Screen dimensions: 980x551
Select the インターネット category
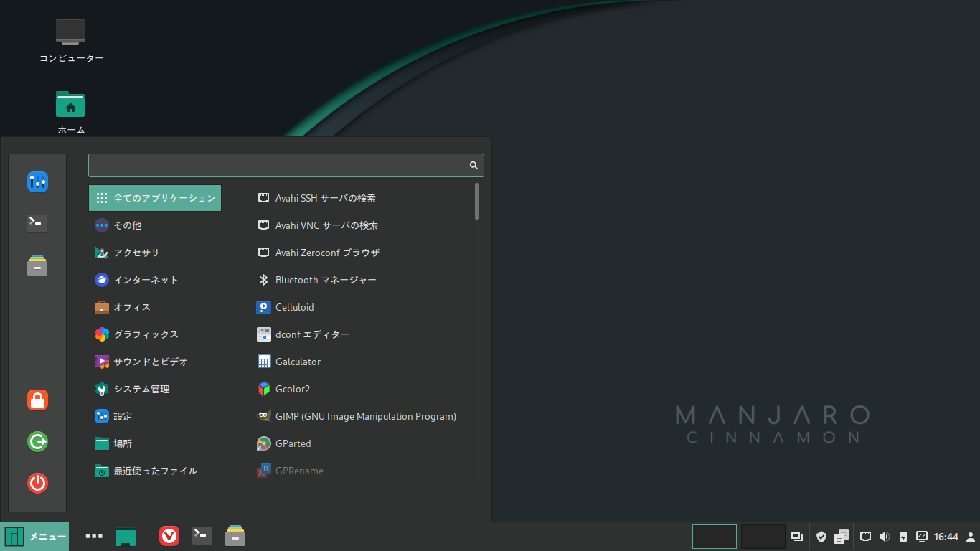tap(155, 280)
